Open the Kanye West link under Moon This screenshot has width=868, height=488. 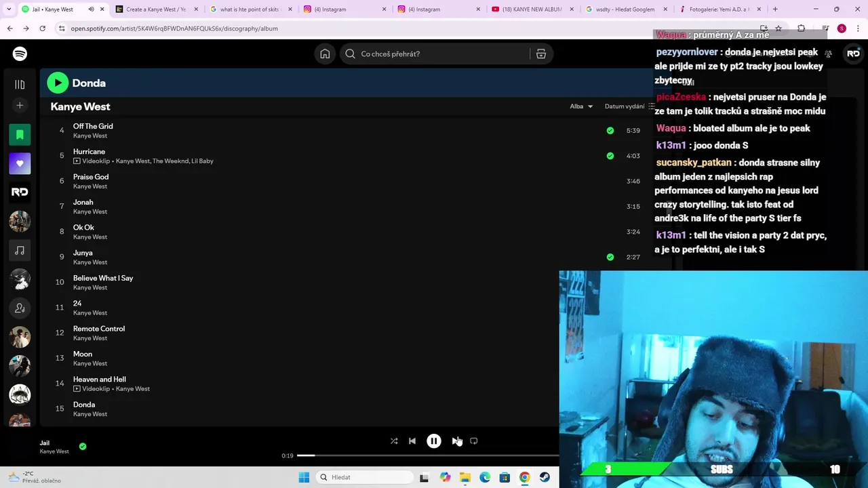coord(90,363)
